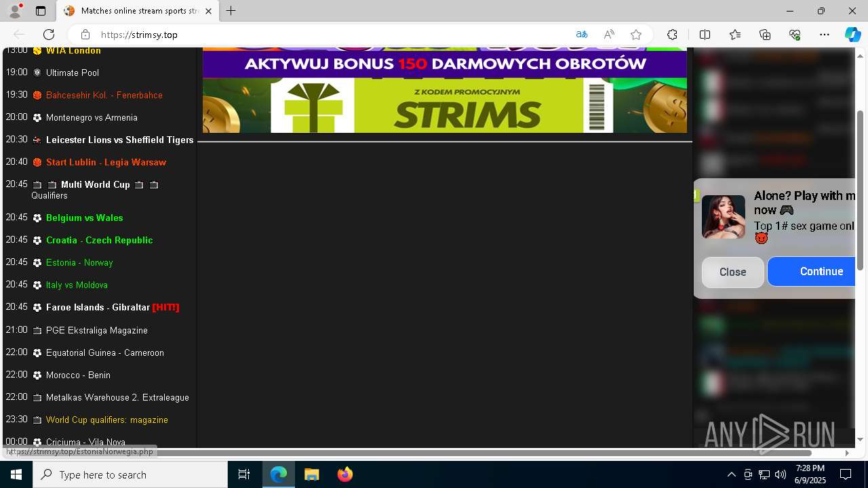Viewport: 868px width, 488px height.
Task: Refresh the page with reload icon
Action: 49,35
